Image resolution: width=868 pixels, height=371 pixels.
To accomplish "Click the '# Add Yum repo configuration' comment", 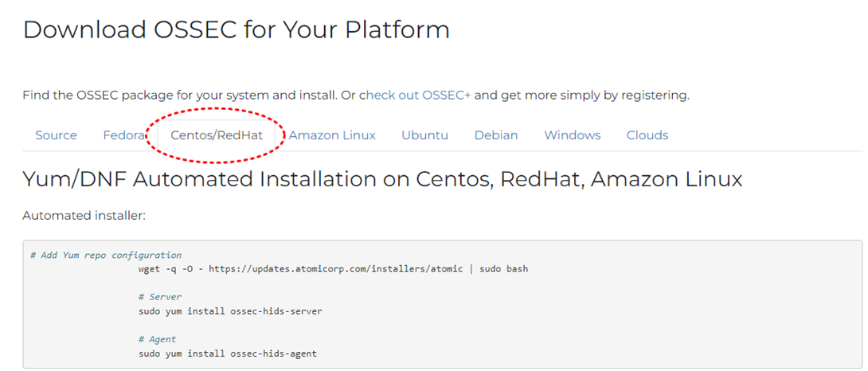I will pyautogui.click(x=106, y=256).
